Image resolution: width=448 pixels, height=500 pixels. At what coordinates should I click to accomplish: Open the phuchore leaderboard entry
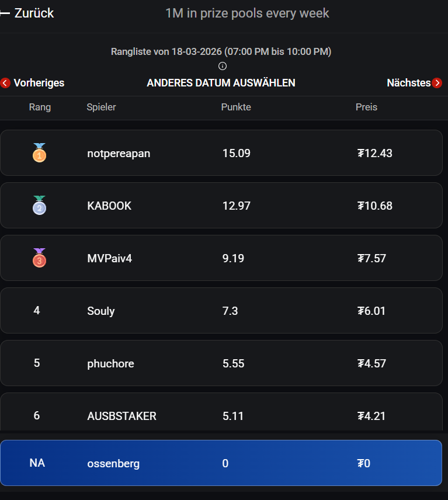(221, 363)
